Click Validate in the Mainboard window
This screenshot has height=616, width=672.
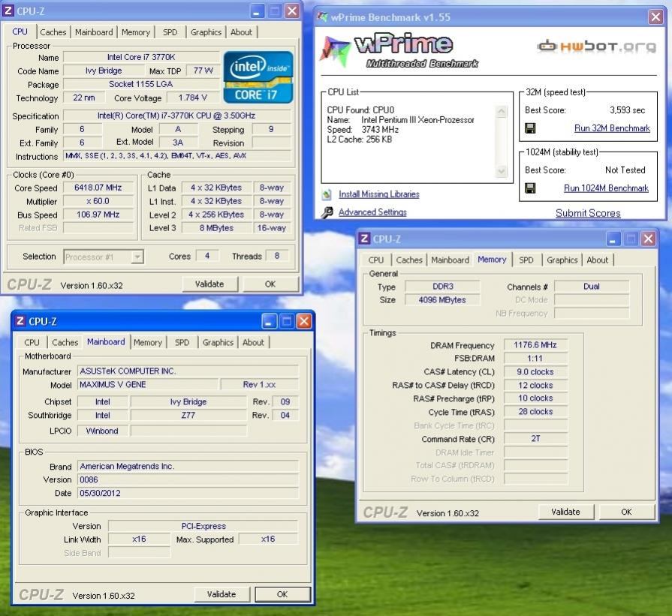coord(221,594)
